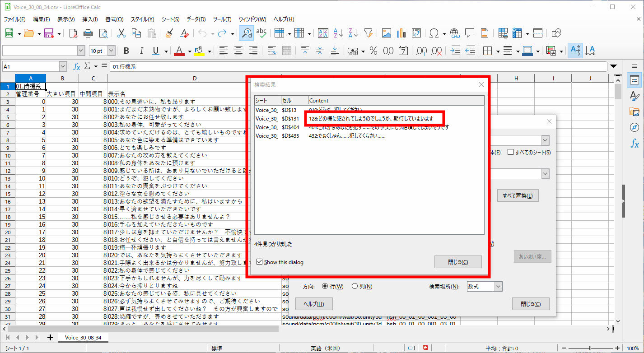This screenshot has height=353, width=644.
Task: Open the Insert Chart icon
Action: (x=401, y=33)
